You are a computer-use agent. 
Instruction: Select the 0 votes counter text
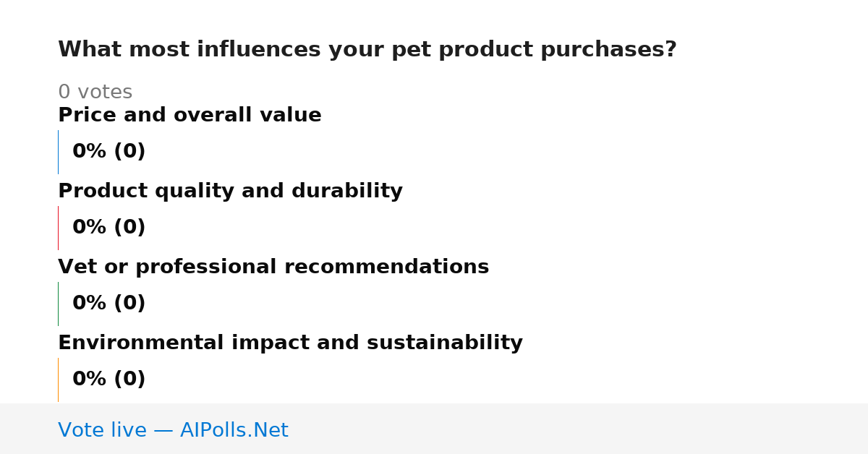[x=95, y=93]
